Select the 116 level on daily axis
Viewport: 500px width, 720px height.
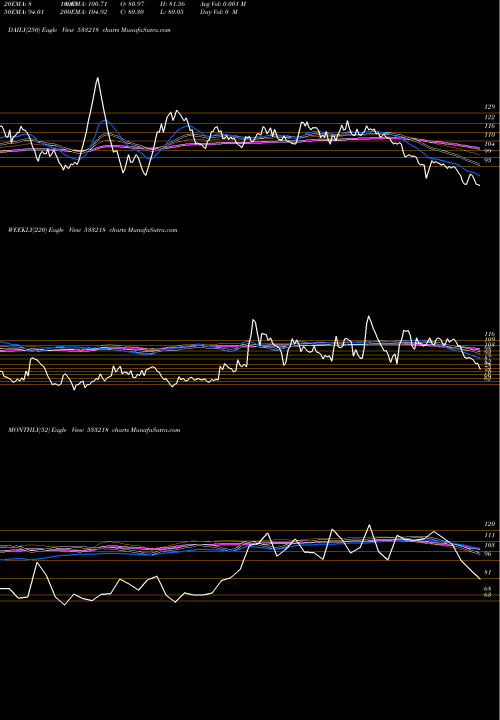[x=489, y=126]
